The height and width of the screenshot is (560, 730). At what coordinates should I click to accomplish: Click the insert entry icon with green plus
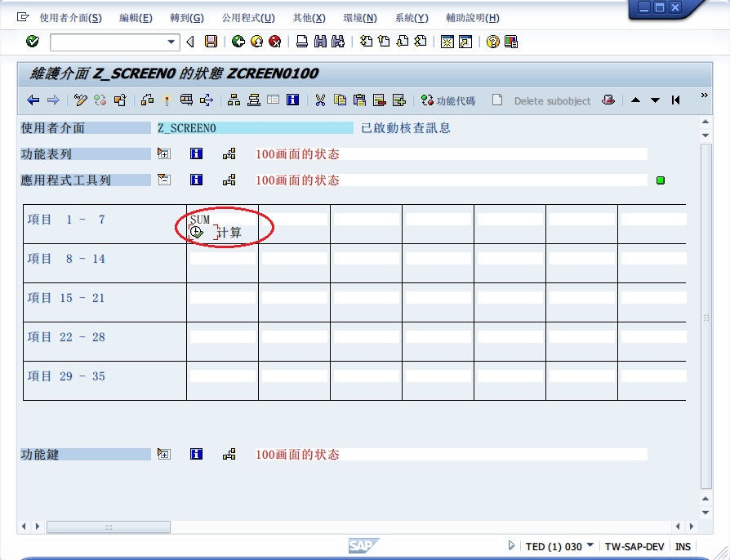coord(399,100)
